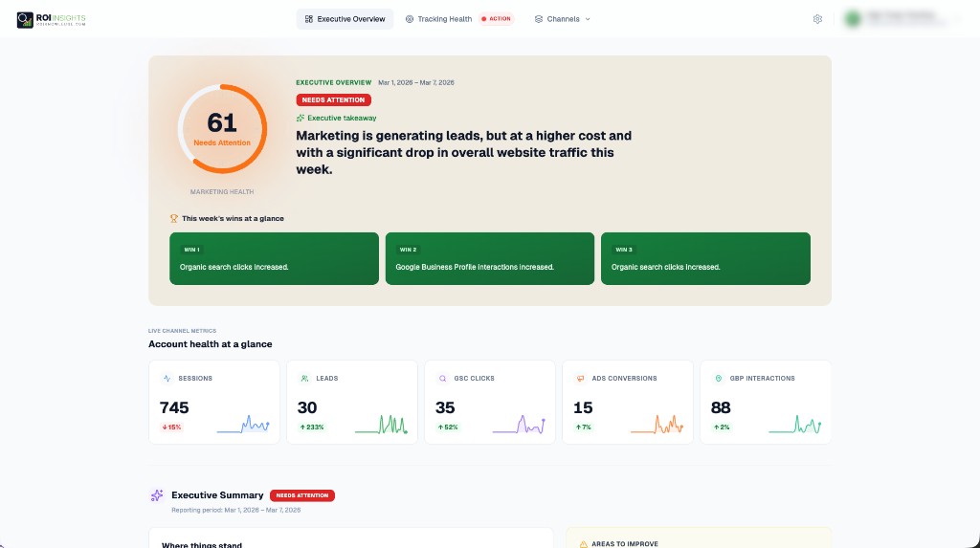Click the Ads Conversions up 7% badge

[583, 427]
